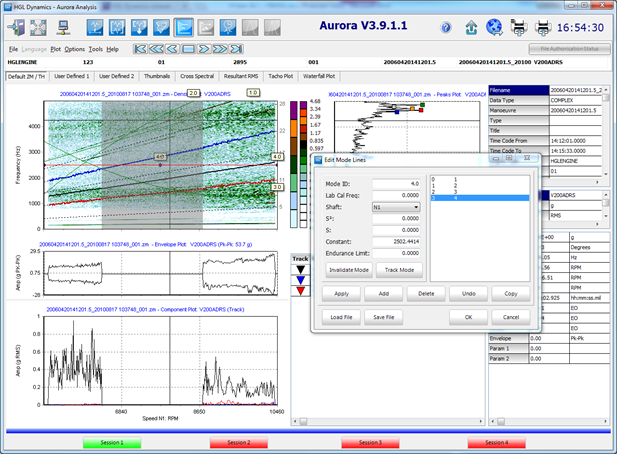The width and height of the screenshot is (617, 454).
Task: Switch to Cross Spectral tab
Action: point(197,76)
